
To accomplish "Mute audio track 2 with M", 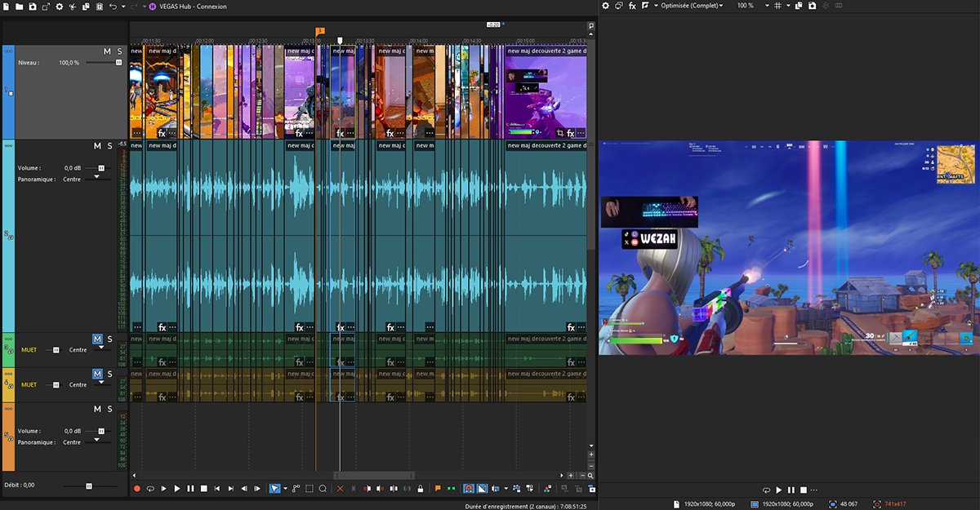I will pyautogui.click(x=97, y=146).
